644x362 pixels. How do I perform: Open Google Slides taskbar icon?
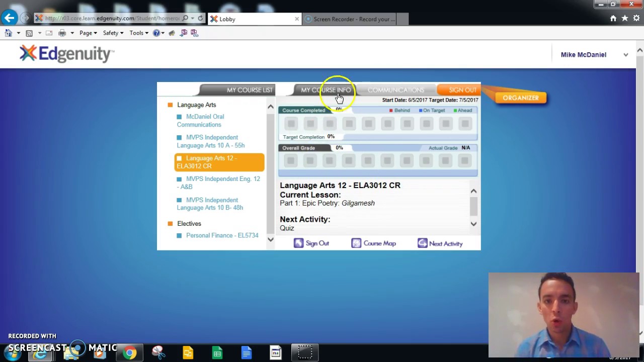pos(188,353)
